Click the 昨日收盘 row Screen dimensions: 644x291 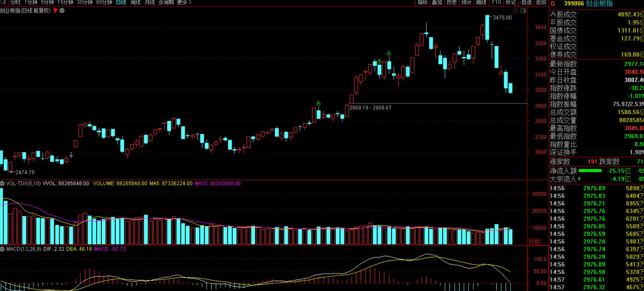597,80
